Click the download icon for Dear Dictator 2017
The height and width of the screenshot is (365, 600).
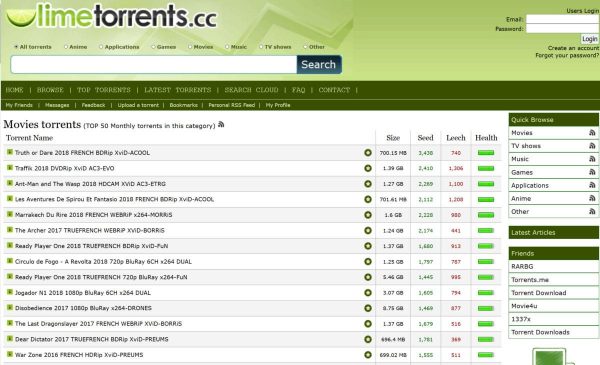click(x=368, y=339)
